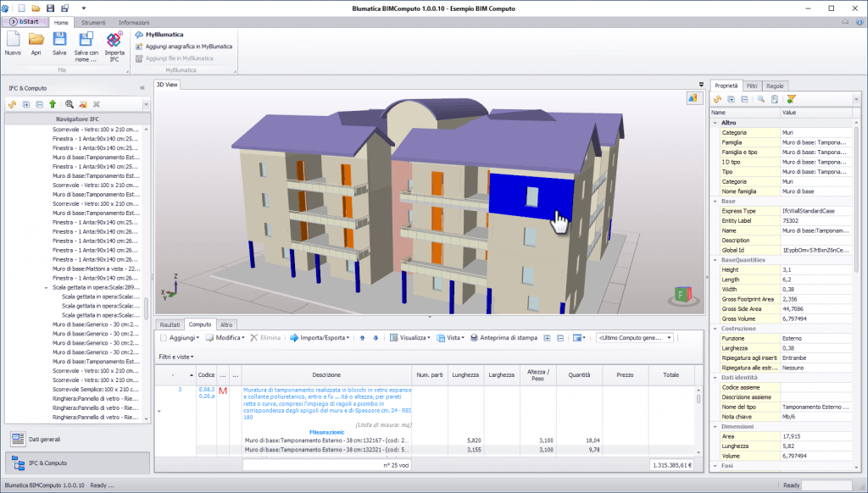Collapse the BaseQuantities property group
868x493 pixels.
coord(715,260)
